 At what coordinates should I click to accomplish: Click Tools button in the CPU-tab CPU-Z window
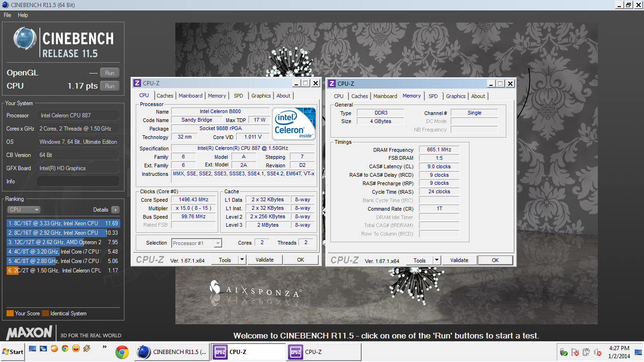(225, 260)
